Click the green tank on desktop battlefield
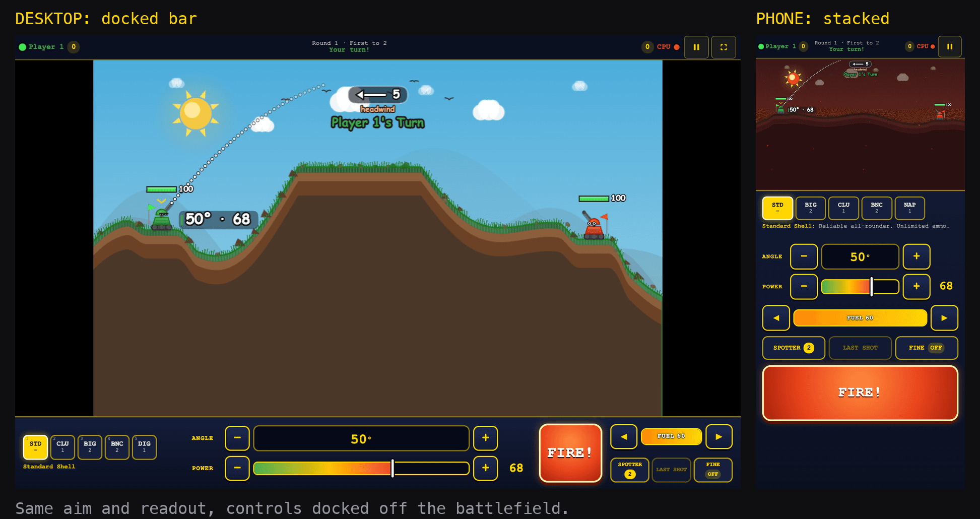 point(162,220)
